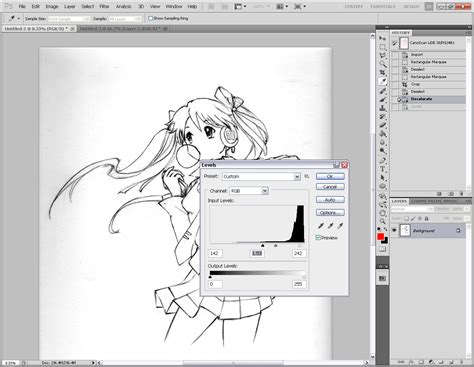474x367 pixels.
Task: Select the Eyedropper tool in toolbox
Action: pyautogui.click(x=383, y=81)
